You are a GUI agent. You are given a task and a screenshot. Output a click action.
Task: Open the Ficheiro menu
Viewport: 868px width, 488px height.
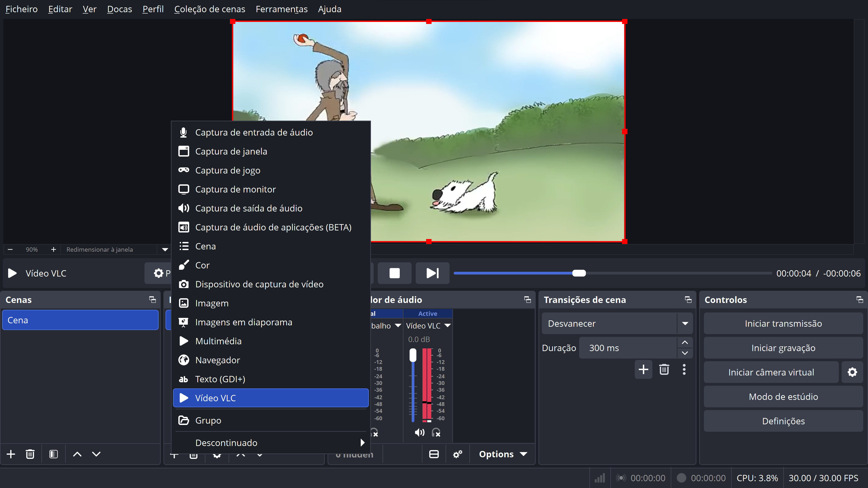click(21, 9)
